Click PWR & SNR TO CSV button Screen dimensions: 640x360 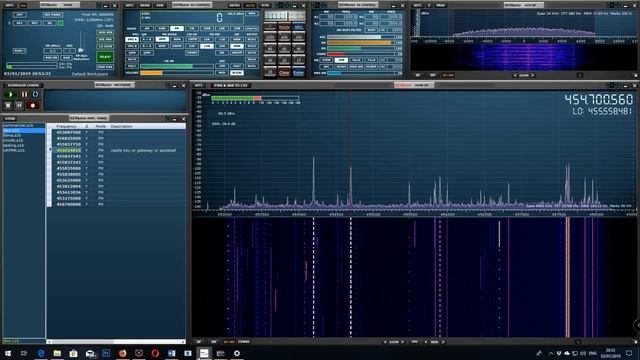pyautogui.click(x=231, y=85)
